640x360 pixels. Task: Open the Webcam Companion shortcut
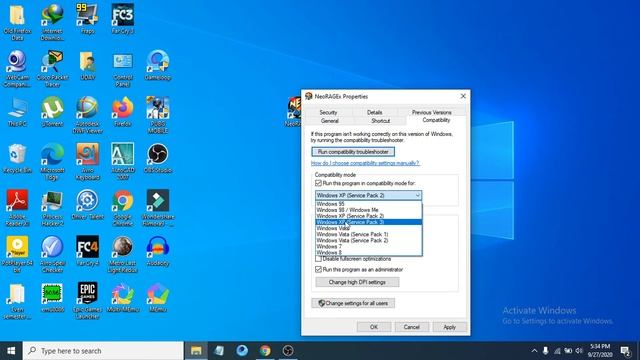tap(17, 69)
